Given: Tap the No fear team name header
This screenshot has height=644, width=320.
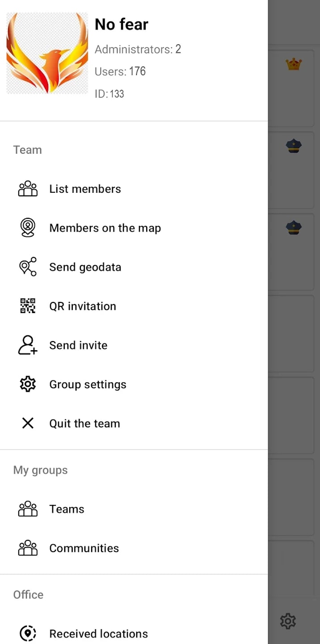Looking at the screenshot, I should (x=122, y=24).
